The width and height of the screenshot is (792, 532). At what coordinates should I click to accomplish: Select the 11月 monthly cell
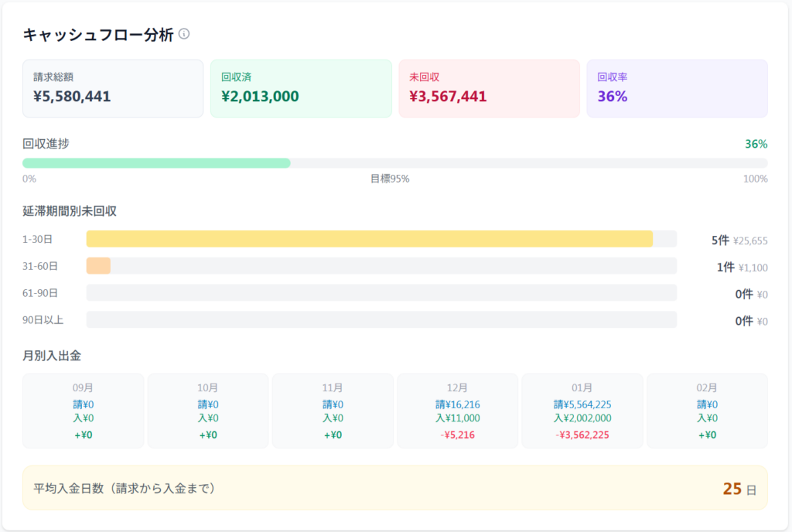333,411
